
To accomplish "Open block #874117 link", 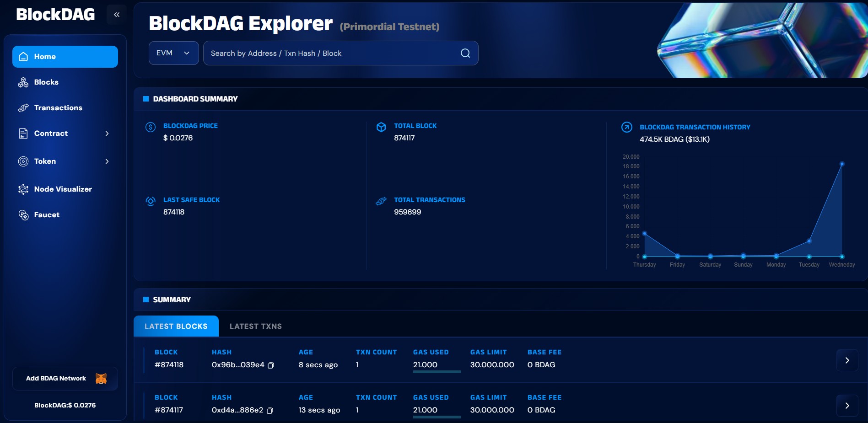I will (x=169, y=410).
